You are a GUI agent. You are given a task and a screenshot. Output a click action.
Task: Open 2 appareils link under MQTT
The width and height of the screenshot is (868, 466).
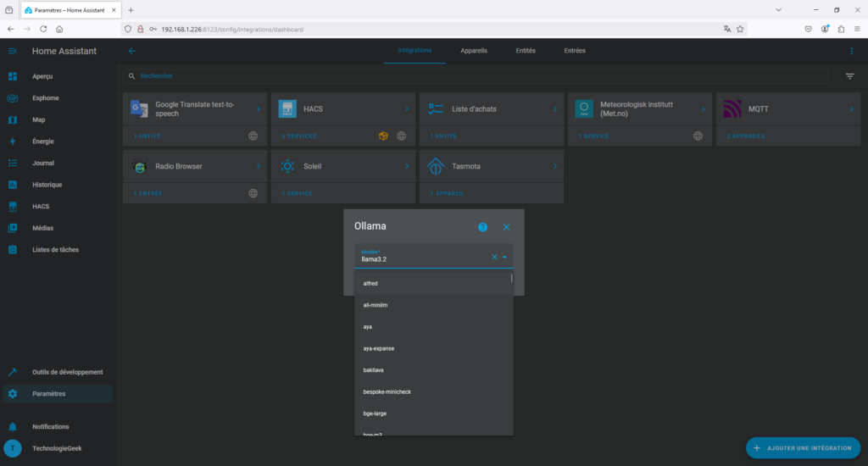point(746,136)
